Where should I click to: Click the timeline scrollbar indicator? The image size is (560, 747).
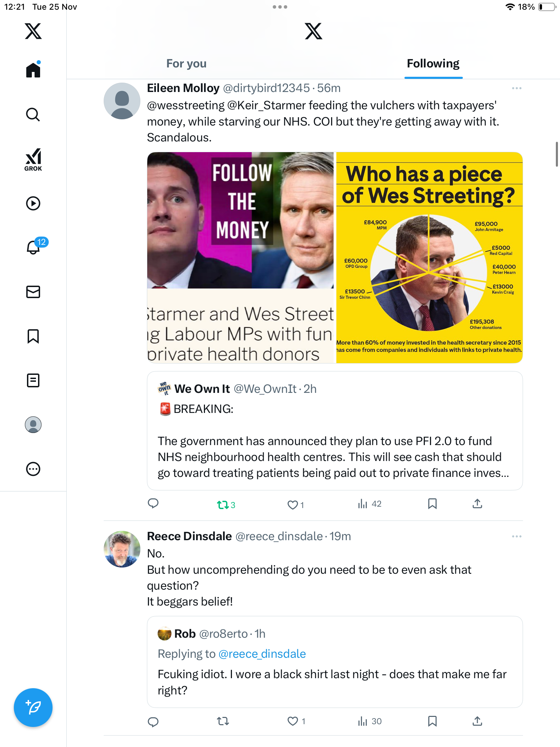tap(557, 154)
